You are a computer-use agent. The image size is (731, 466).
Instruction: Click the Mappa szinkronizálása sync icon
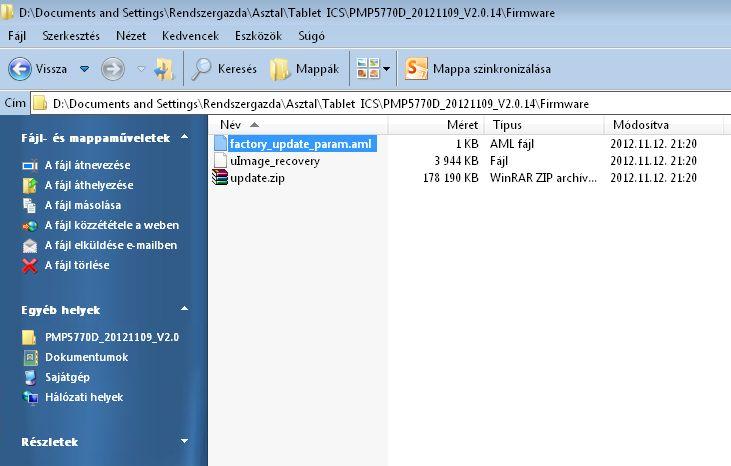[416, 69]
